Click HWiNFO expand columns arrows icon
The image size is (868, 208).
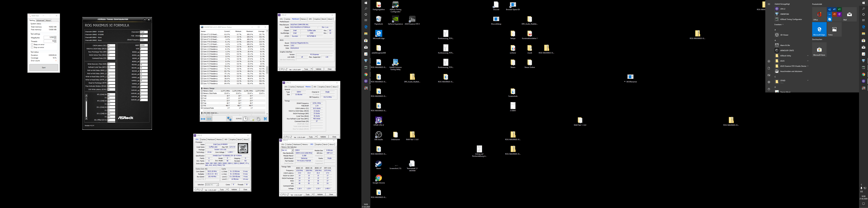pyautogui.click(x=203, y=119)
